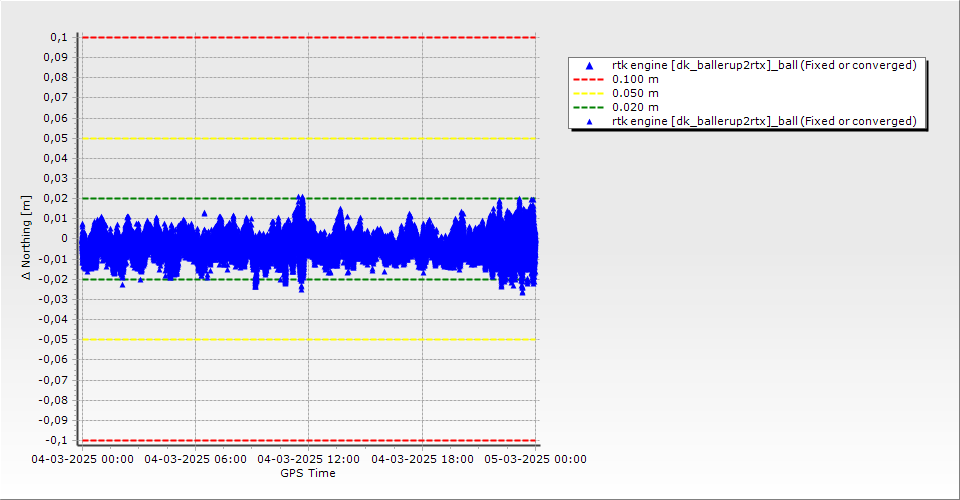Click the '-0,07' tick label
The width and height of the screenshot is (960, 500).
pos(53,380)
